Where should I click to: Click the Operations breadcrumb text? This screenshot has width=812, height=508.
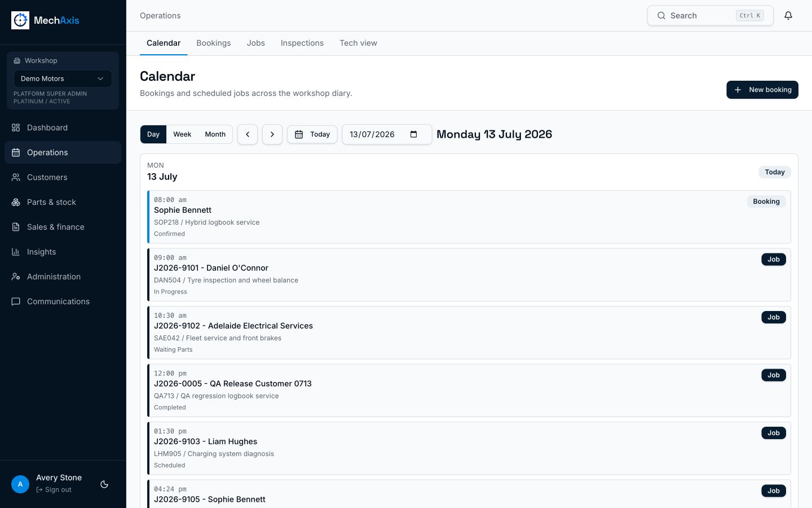coord(160,16)
